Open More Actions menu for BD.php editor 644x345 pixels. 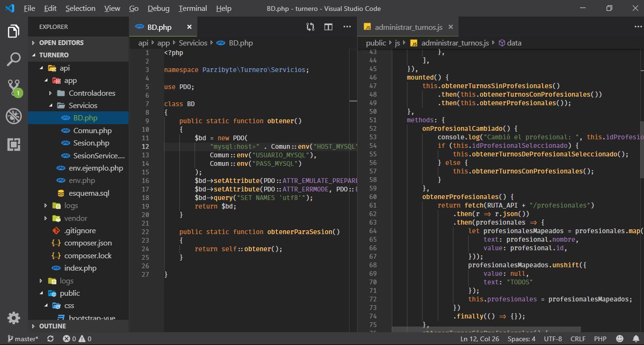tap(347, 27)
